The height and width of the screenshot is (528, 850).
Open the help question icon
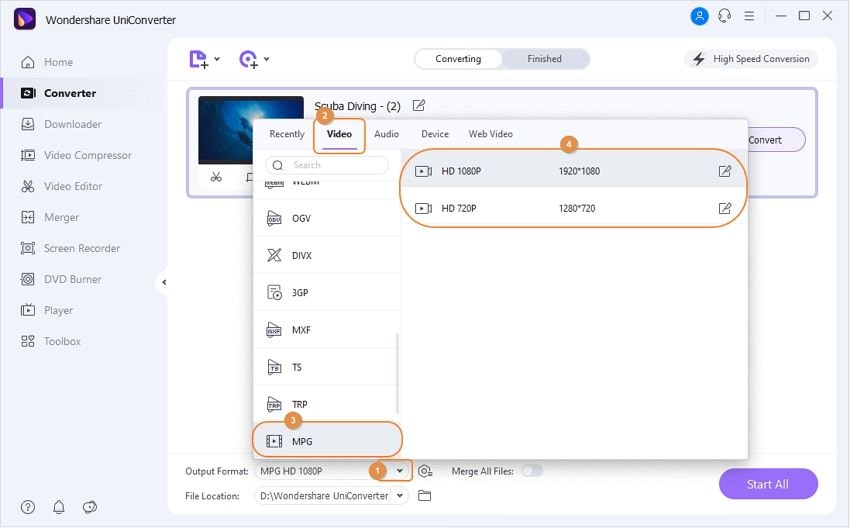pos(28,507)
